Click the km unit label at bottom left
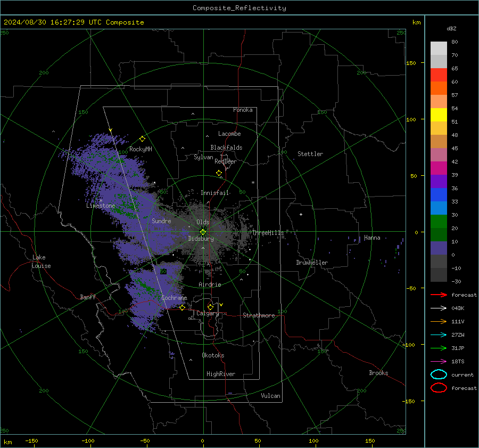 coord(7,442)
